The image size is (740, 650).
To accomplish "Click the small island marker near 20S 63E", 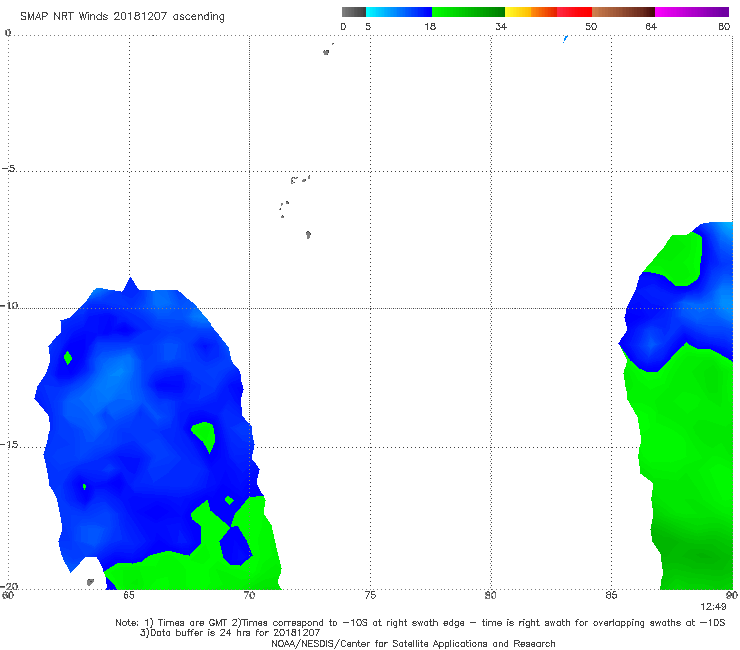I will 90,582.
